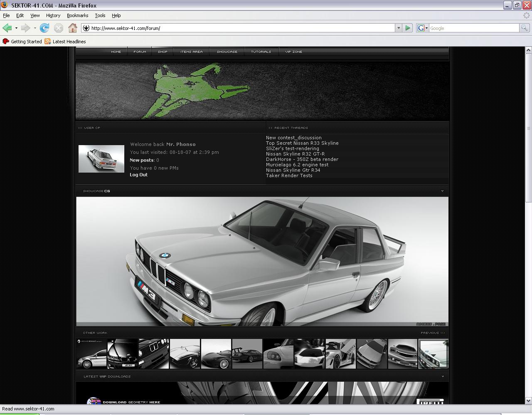This screenshot has width=532, height=415.
Task: Click the Getting Started bookmark icon
Action: (6, 42)
